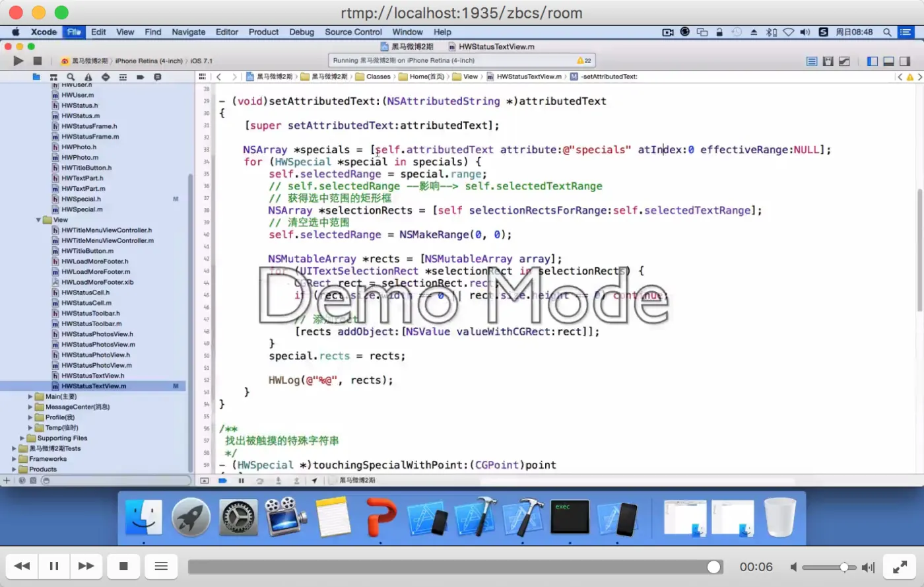This screenshot has width=924, height=587.
Task: Click the warning badge showing 22 issues
Action: point(584,61)
